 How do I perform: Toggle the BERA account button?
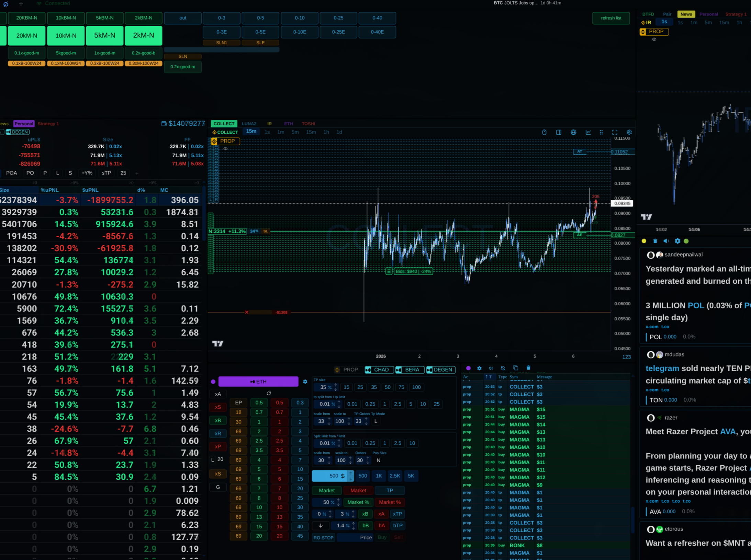(x=410, y=369)
